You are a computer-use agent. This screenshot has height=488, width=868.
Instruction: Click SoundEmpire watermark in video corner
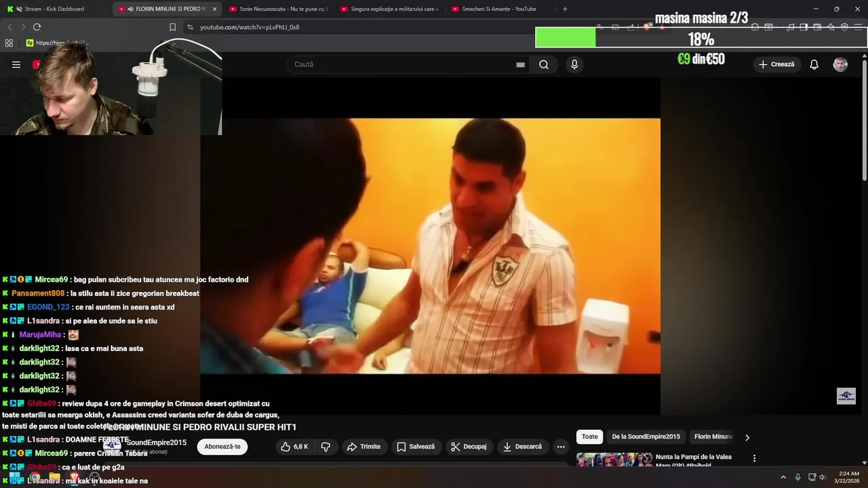(x=846, y=396)
